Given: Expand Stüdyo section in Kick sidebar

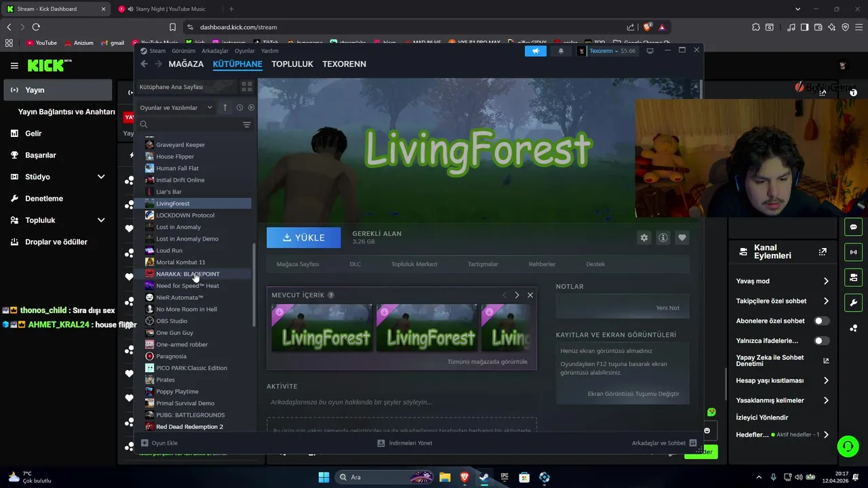Looking at the screenshot, I should [101, 177].
